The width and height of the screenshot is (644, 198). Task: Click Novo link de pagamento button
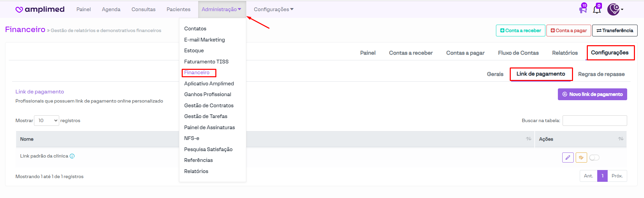coord(592,94)
